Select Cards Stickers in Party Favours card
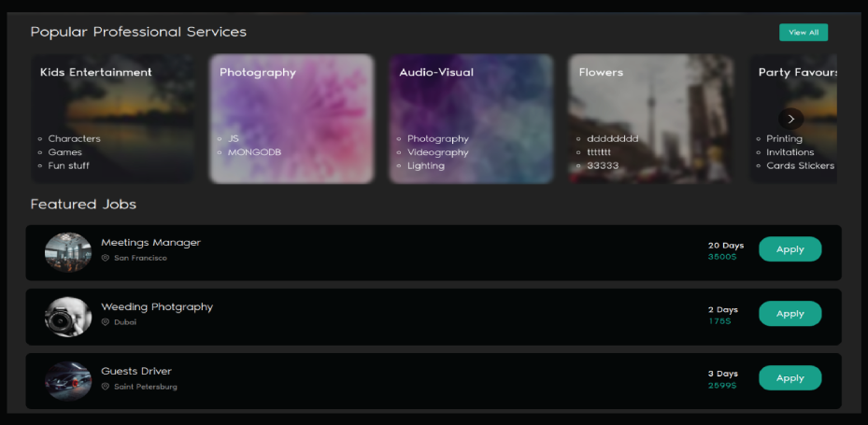 coord(800,165)
